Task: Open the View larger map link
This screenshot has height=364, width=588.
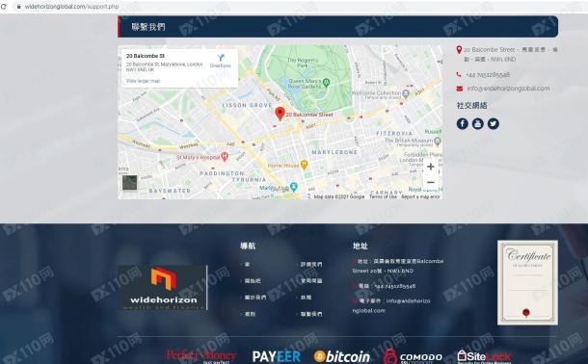Action: [143, 81]
